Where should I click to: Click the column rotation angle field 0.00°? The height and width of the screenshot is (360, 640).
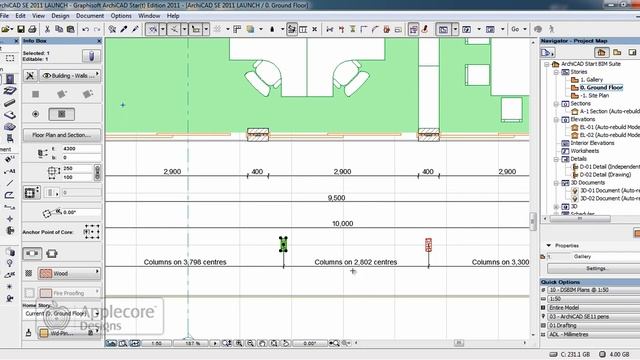81,212
